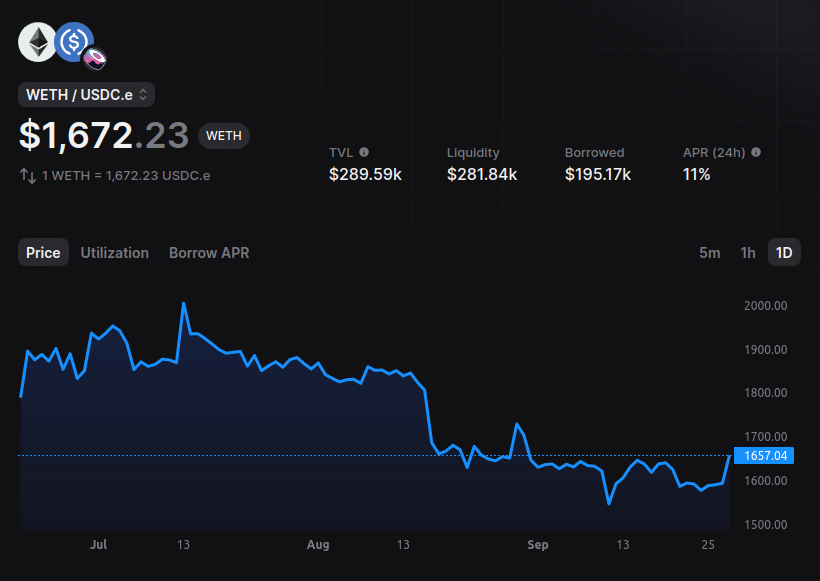Select the 1h timeframe

click(x=748, y=253)
